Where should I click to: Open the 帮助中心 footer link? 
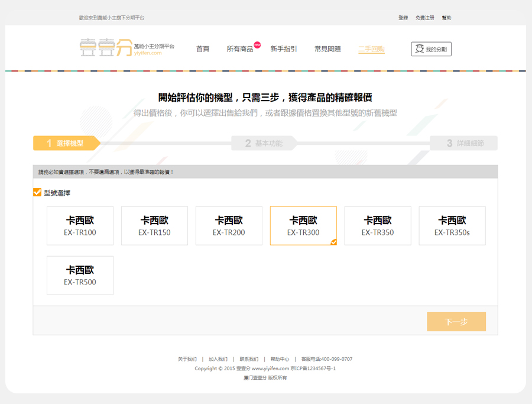click(x=280, y=359)
